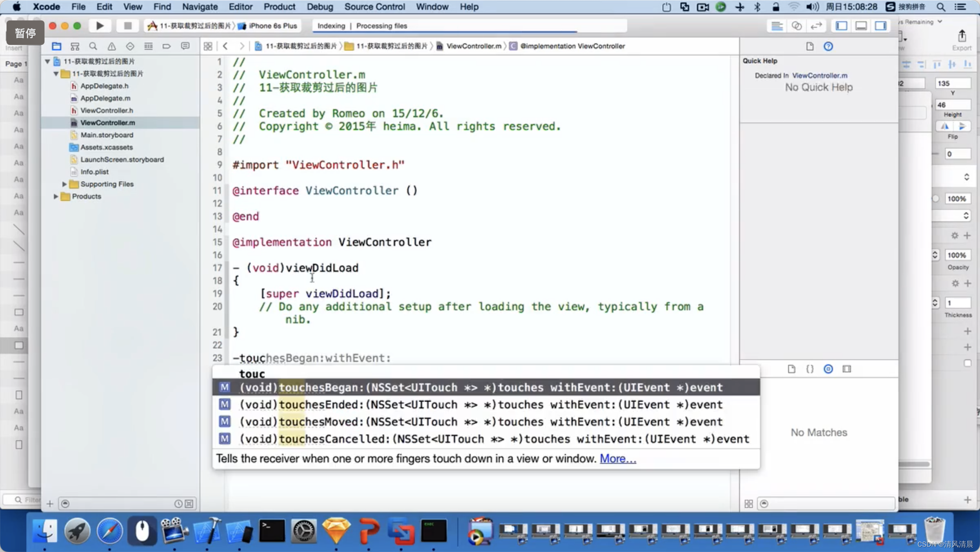Show the File Template library icon
This screenshot has width=980, height=552.
coord(791,369)
